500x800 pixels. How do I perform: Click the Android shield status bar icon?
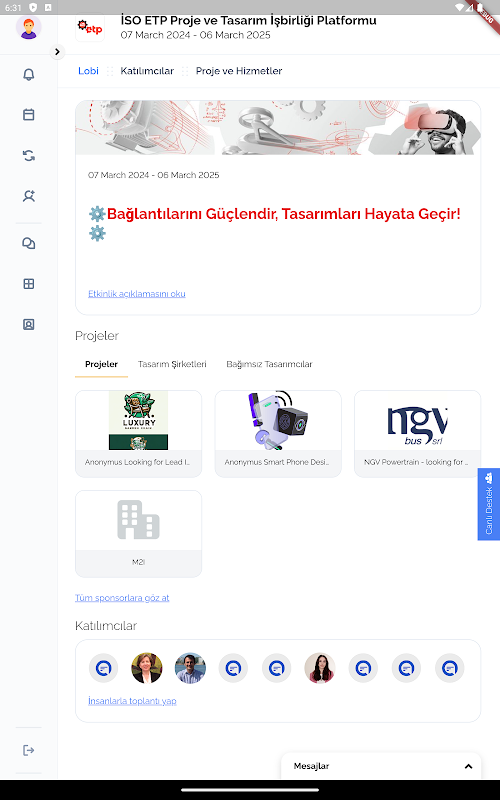pos(33,7)
